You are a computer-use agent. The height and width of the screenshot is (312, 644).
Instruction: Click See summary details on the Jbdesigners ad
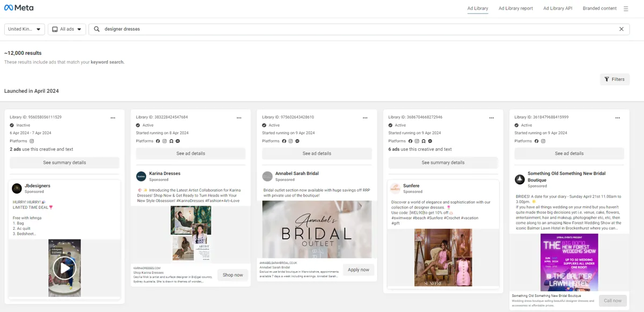click(64, 163)
